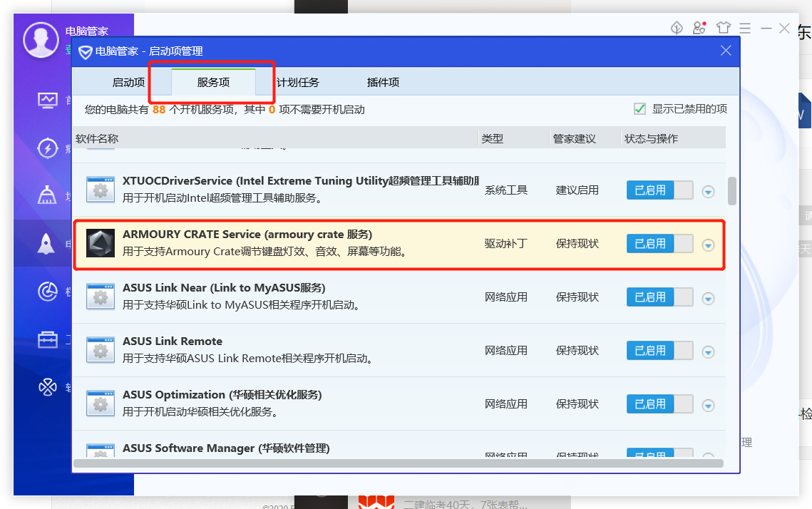This screenshot has width=812, height=509.
Task: Expand options arrow for ASUS Link Near
Action: tap(709, 299)
